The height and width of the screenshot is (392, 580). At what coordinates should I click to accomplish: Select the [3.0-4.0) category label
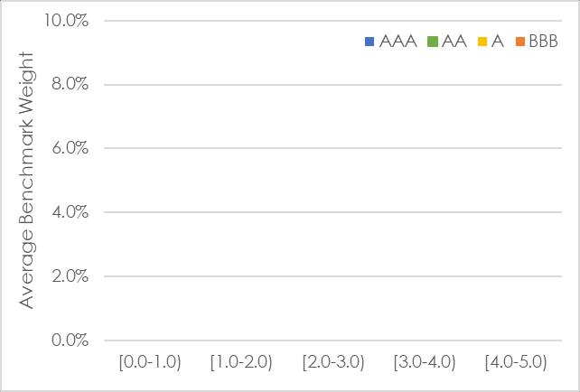point(425,362)
